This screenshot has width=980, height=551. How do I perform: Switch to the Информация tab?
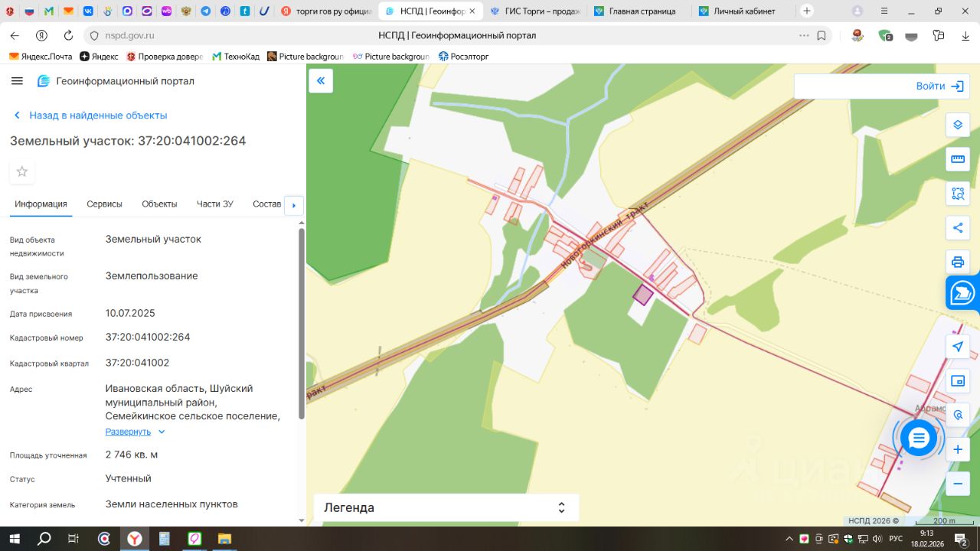(x=41, y=204)
